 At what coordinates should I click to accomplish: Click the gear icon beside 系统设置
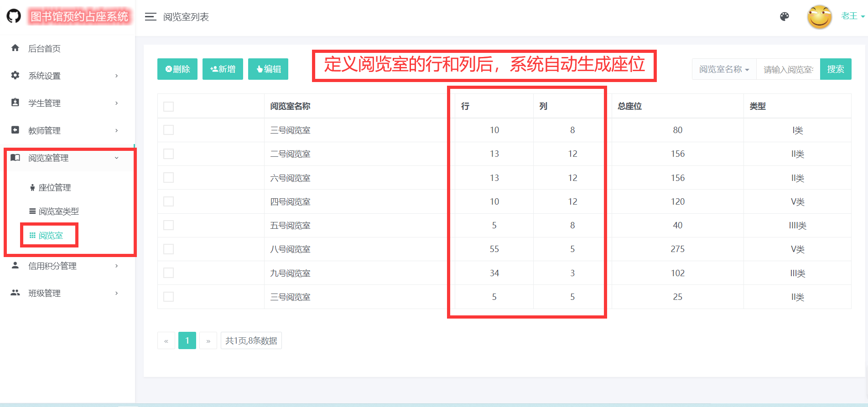coord(16,75)
